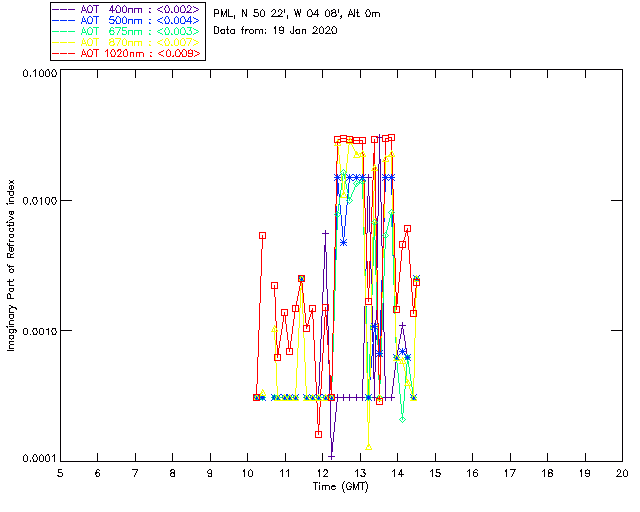Screen dimensions: 640x512
Task: Click the x-axis label 11
Action: click(285, 473)
